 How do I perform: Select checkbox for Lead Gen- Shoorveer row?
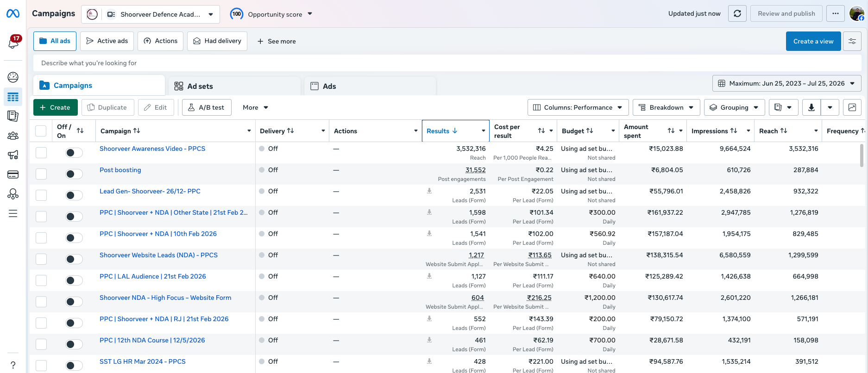(x=41, y=195)
